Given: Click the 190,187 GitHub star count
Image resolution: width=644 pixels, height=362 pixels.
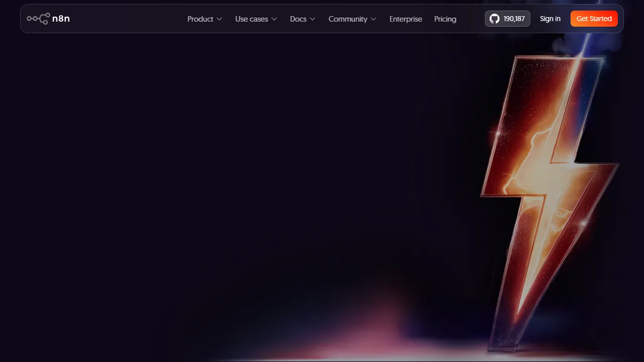Looking at the screenshot, I should click(x=514, y=19).
